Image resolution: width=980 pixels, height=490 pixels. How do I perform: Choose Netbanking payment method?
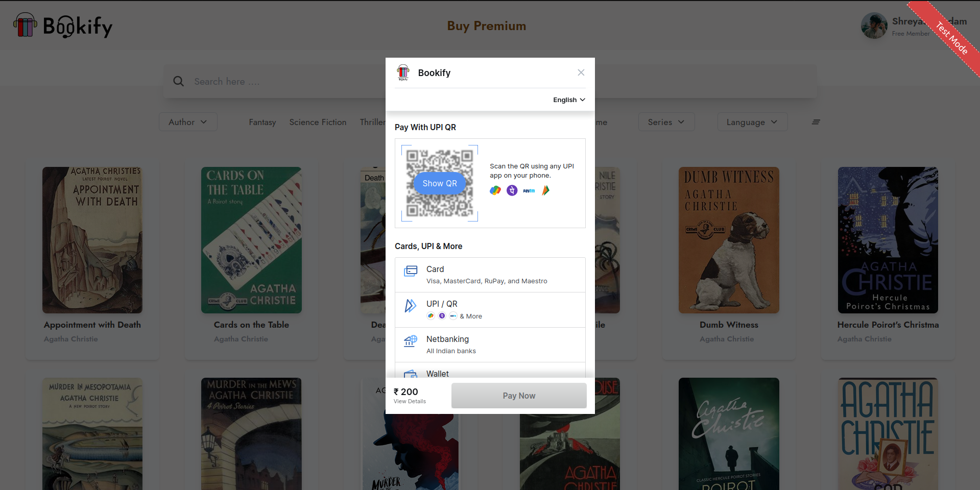(x=490, y=345)
